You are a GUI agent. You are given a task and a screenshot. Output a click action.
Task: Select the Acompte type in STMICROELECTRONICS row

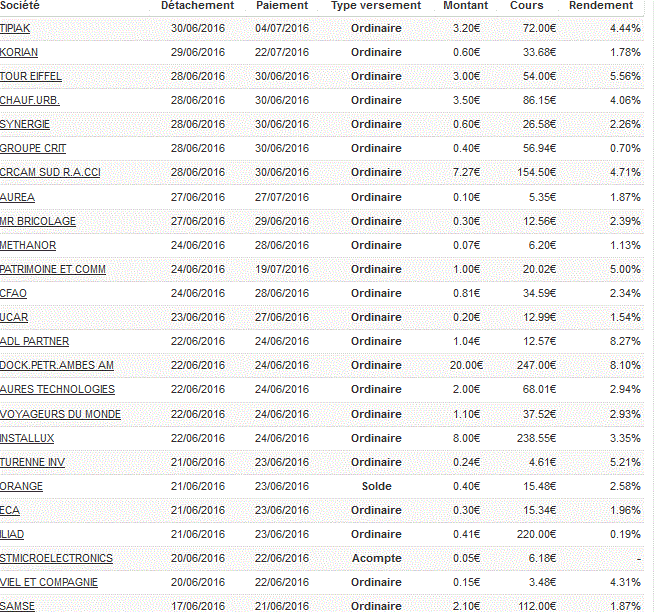[x=376, y=559]
